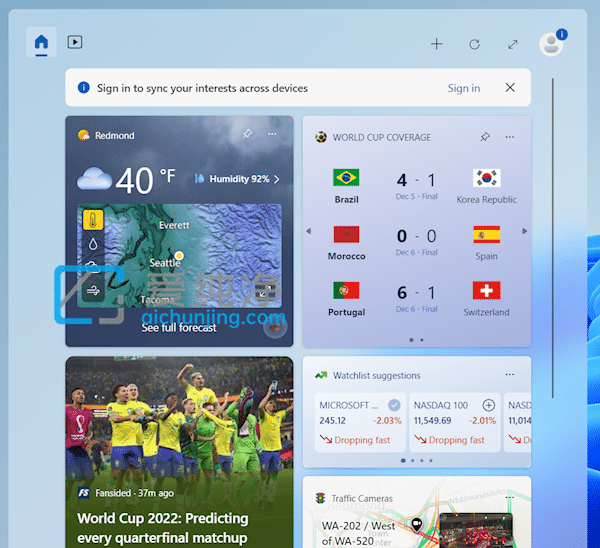600x548 pixels.
Task: Select precipitation layer on weather map
Action: pos(93,244)
